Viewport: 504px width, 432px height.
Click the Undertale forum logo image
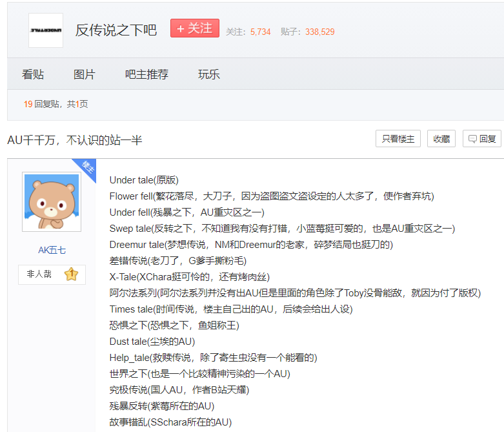click(x=46, y=30)
